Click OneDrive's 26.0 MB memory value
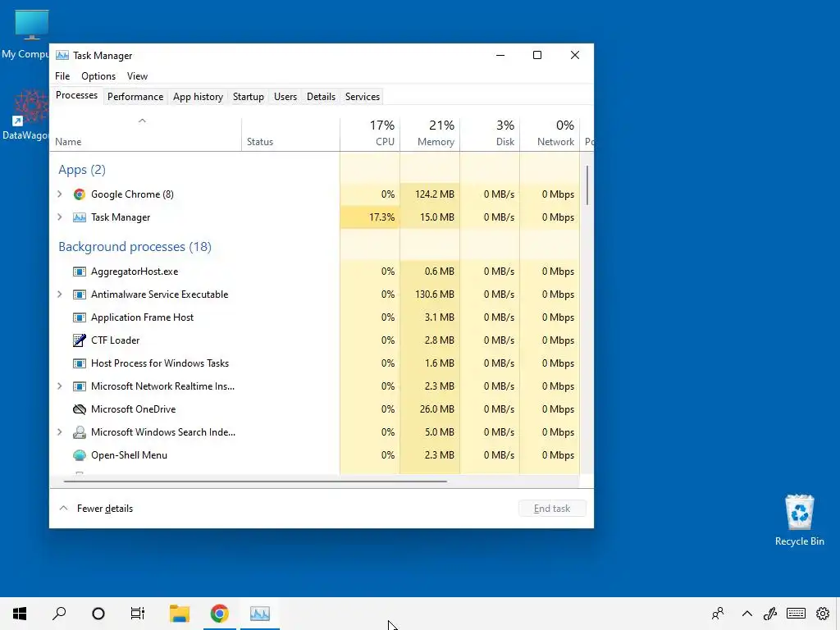Screen dimensions: 840x630 (x=436, y=409)
